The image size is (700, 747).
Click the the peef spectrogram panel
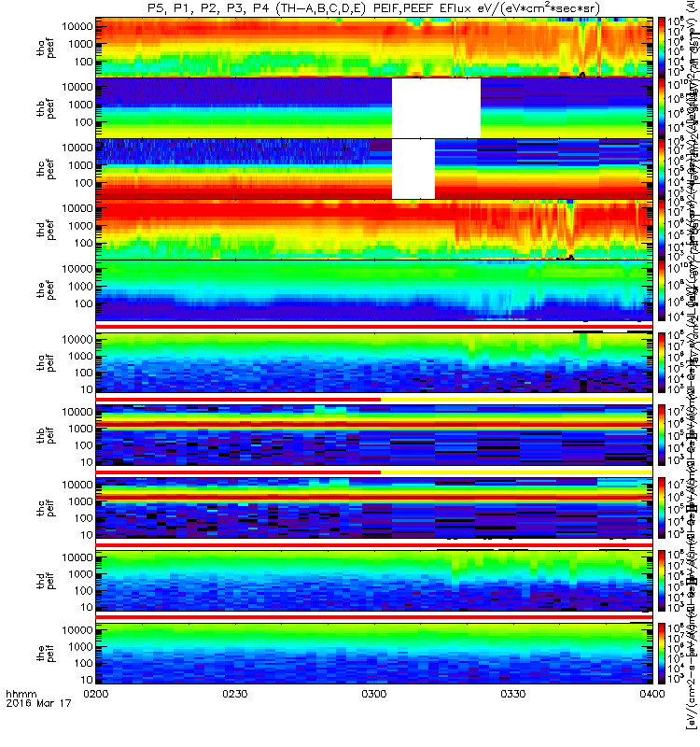374,290
